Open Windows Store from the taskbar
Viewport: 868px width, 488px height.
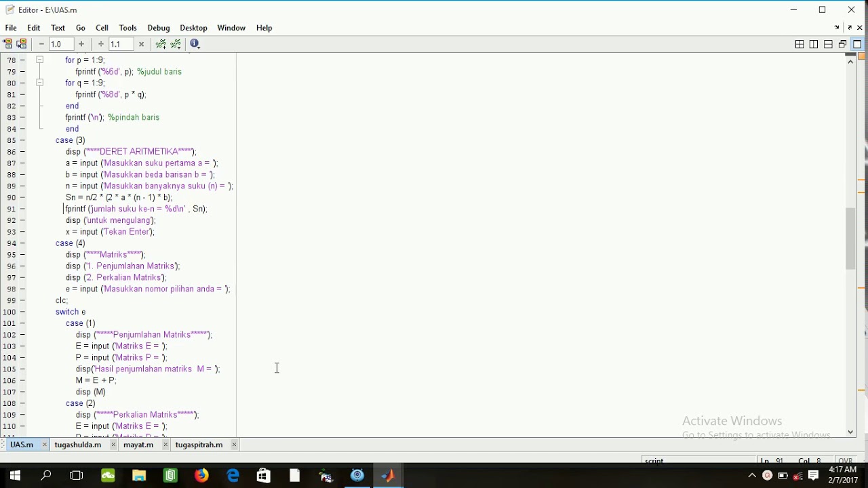point(264,476)
